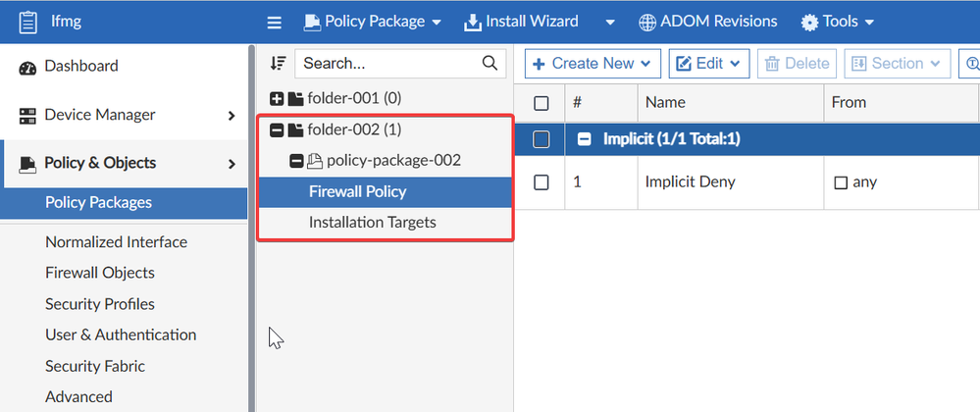Click the magnifier icon in Search box
980x412 pixels.
(490, 63)
